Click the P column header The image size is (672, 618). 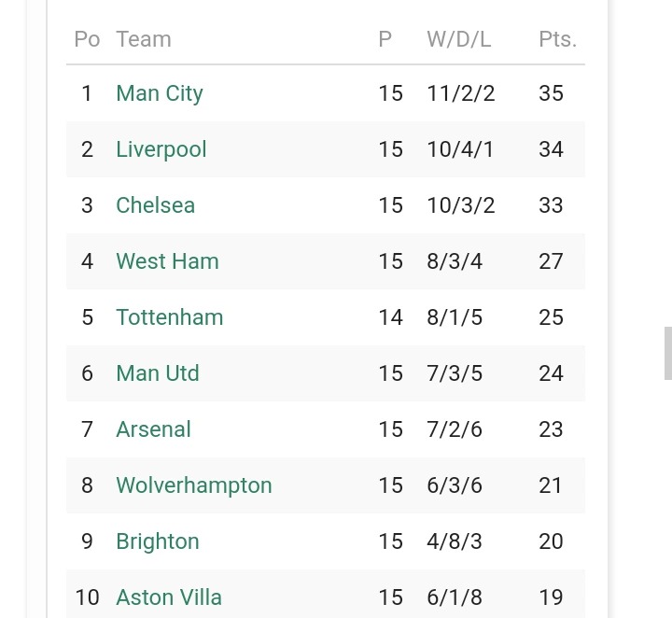385,39
